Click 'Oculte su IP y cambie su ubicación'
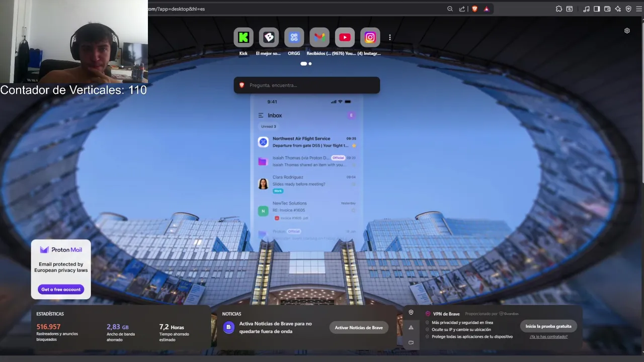Image resolution: width=644 pixels, height=362 pixels. coord(461,329)
